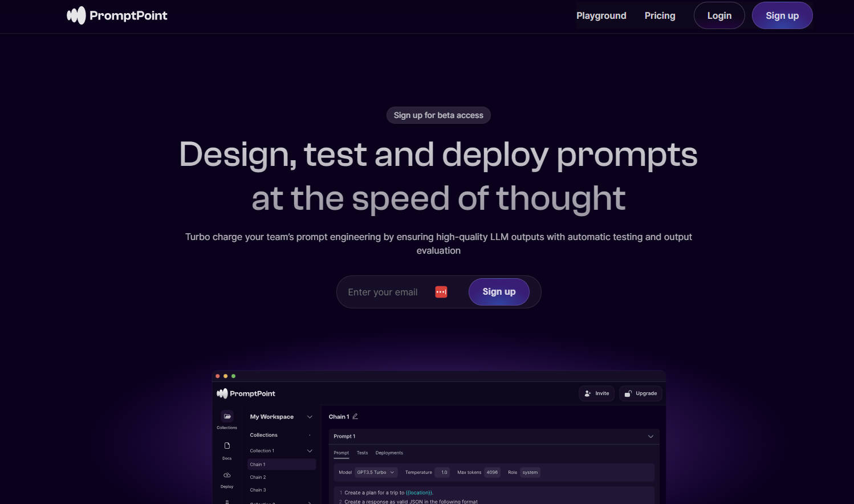Viewport: 854px width, 504px height.
Task: Click the Sign up button beside the email field
Action: pos(499,292)
